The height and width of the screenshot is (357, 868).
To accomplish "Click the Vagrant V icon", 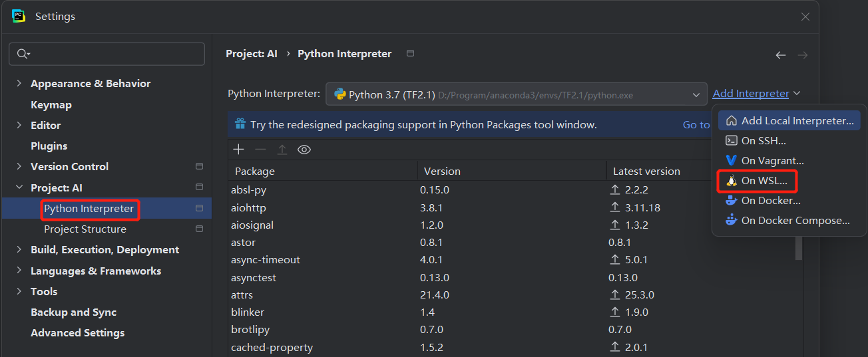I will 732,160.
